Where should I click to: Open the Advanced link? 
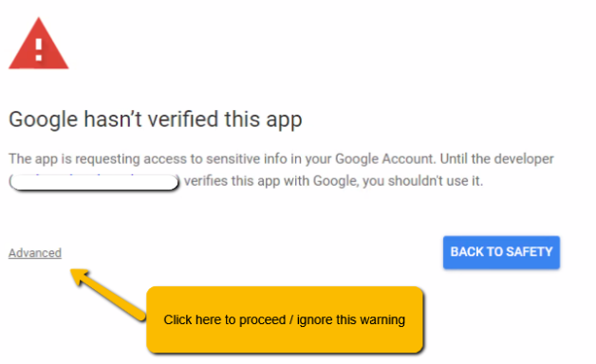pyautogui.click(x=35, y=253)
